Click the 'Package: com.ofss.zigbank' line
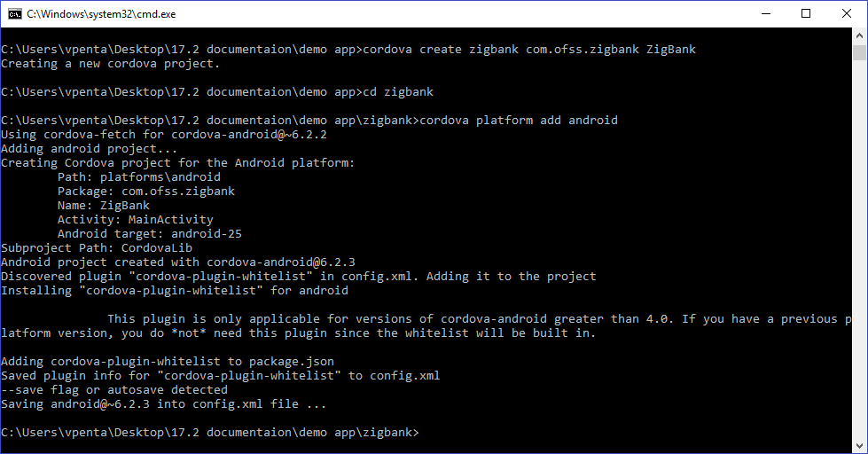This screenshot has height=454, width=868. point(146,192)
